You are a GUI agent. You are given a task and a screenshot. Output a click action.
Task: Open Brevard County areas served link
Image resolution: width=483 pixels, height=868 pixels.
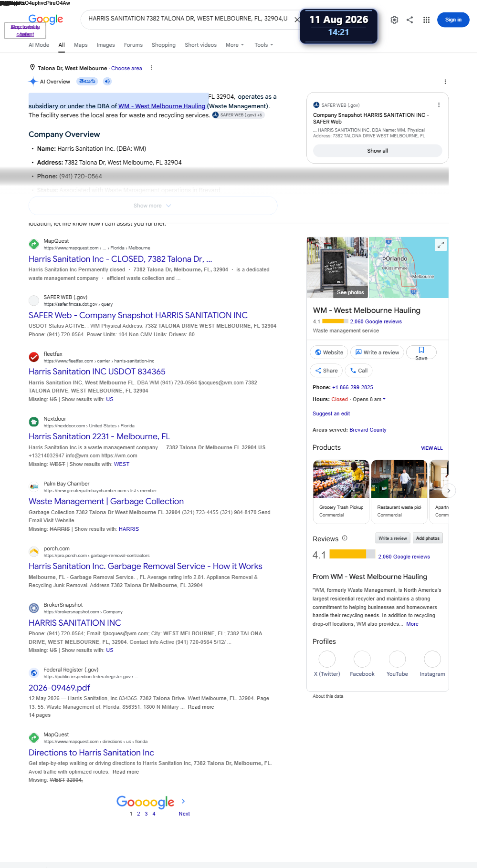pyautogui.click(x=368, y=430)
